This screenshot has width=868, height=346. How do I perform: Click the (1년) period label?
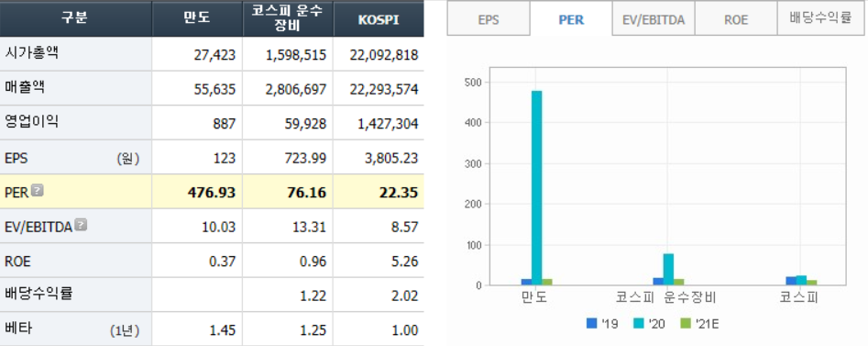point(125,331)
